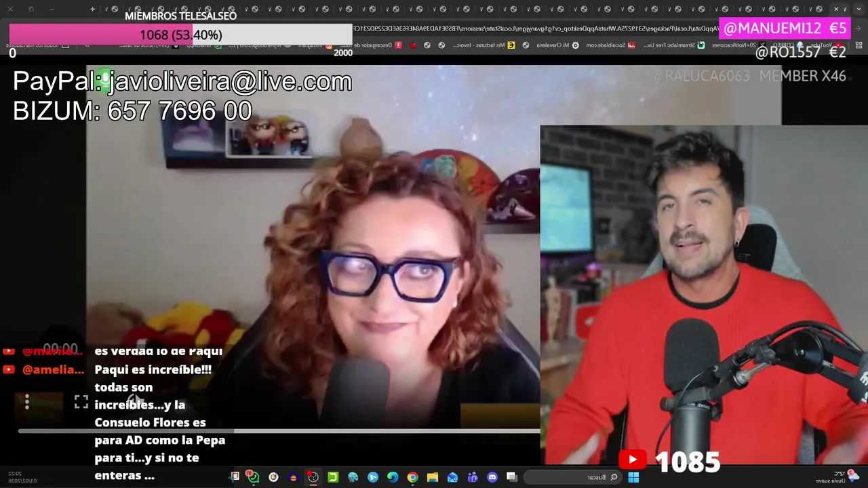Open the video player three-dot options menu
The height and width of the screenshot is (488, 868).
pos(27,403)
